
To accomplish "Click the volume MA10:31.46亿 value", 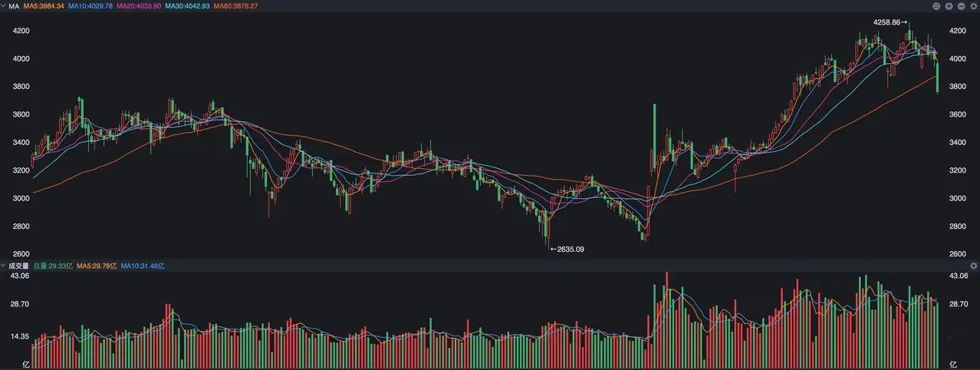I will point(143,266).
